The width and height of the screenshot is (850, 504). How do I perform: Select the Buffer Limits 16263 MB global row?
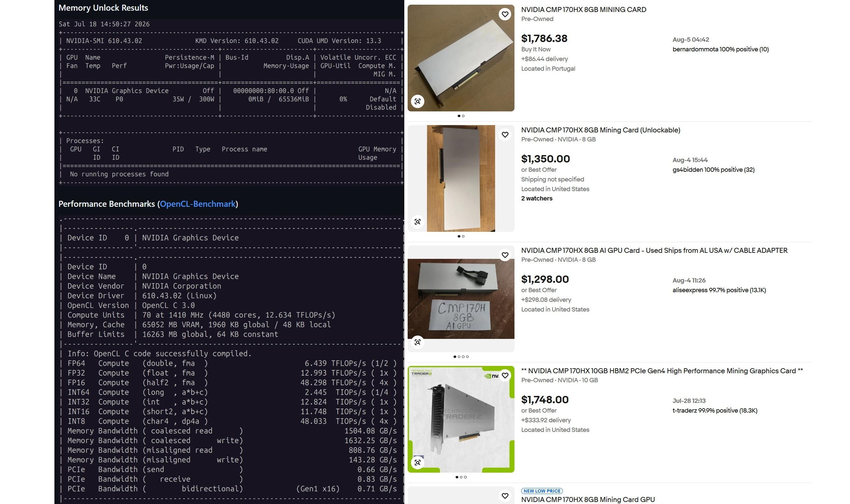173,335
